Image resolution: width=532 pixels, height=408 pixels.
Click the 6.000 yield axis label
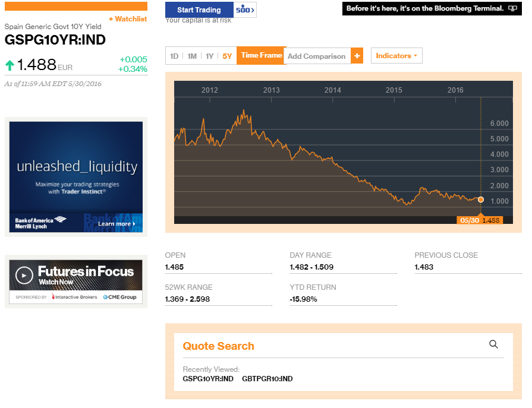(499, 124)
